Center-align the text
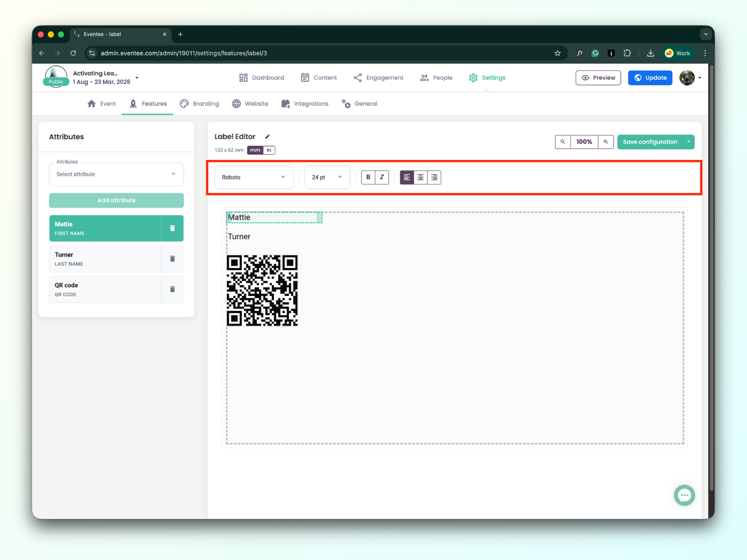This screenshot has height=560, width=747. (421, 177)
